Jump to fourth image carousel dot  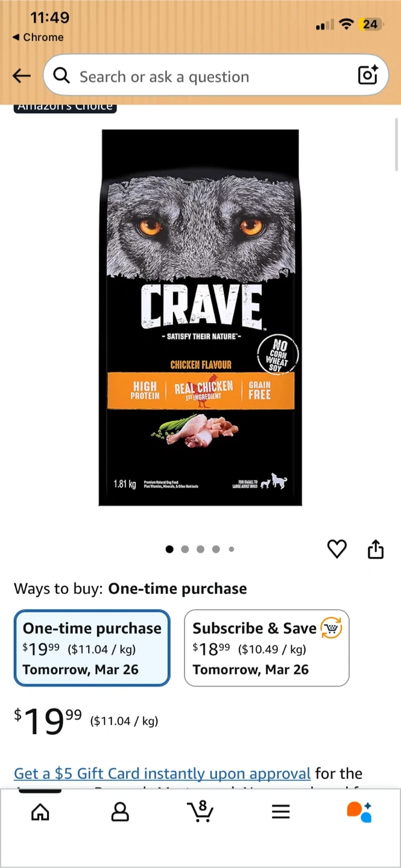(x=216, y=549)
